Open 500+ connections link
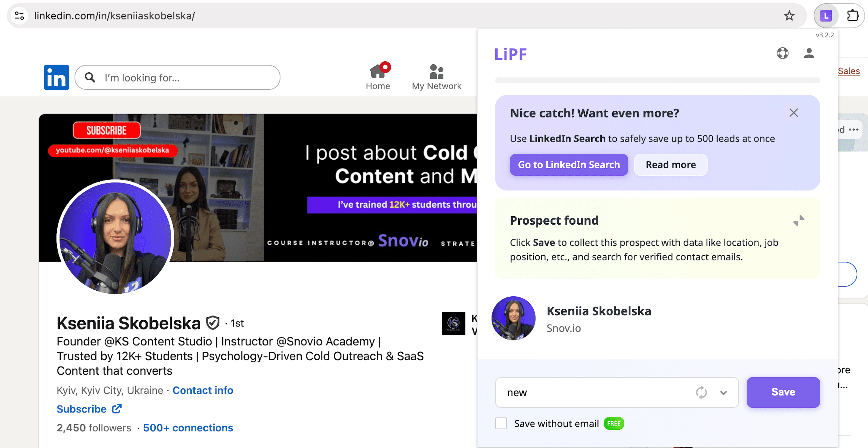This screenshot has height=448, width=868. [188, 428]
